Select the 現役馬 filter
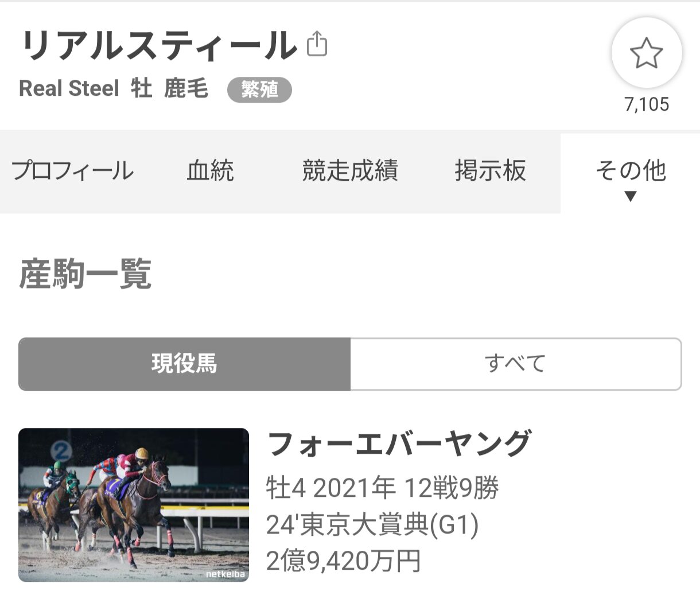Screen dimensions: 700x599 (184, 364)
